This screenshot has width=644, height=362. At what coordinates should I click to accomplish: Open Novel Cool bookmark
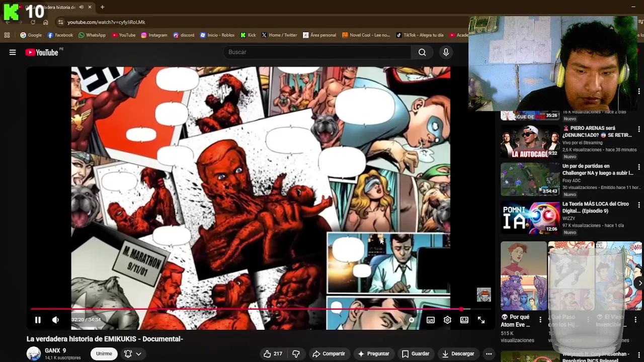click(x=366, y=35)
